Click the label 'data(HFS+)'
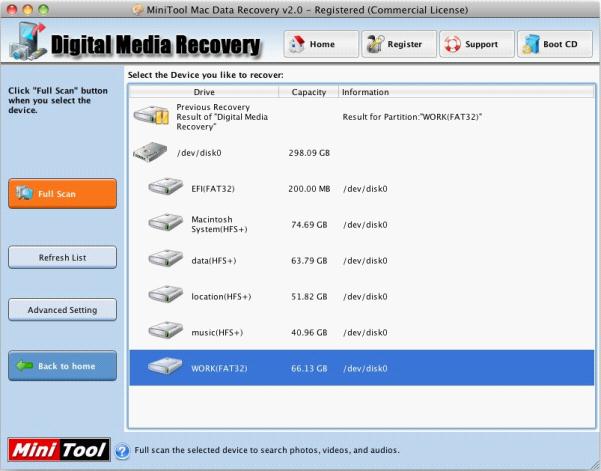Image resolution: width=601 pixels, height=471 pixels. [213, 261]
